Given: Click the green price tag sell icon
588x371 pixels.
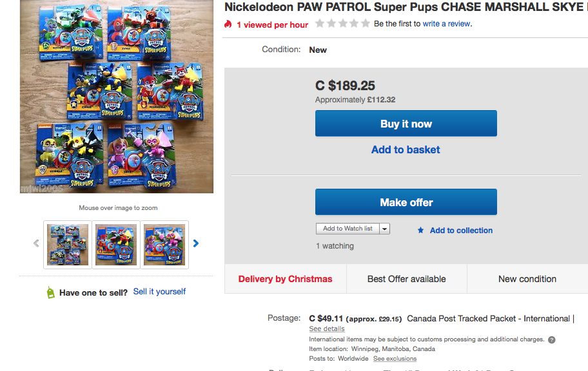Looking at the screenshot, I should pyautogui.click(x=50, y=292).
